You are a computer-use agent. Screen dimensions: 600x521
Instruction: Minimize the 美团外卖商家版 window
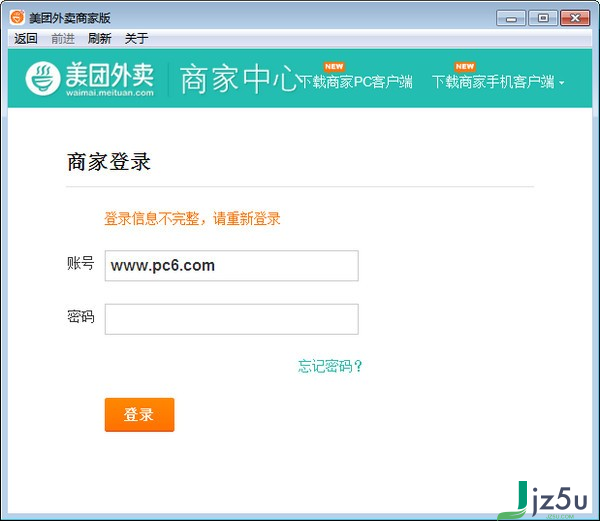tap(511, 18)
